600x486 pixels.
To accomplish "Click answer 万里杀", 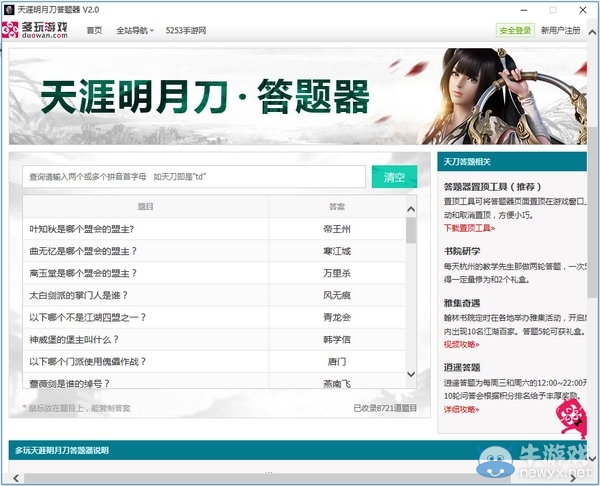I will [x=337, y=273].
